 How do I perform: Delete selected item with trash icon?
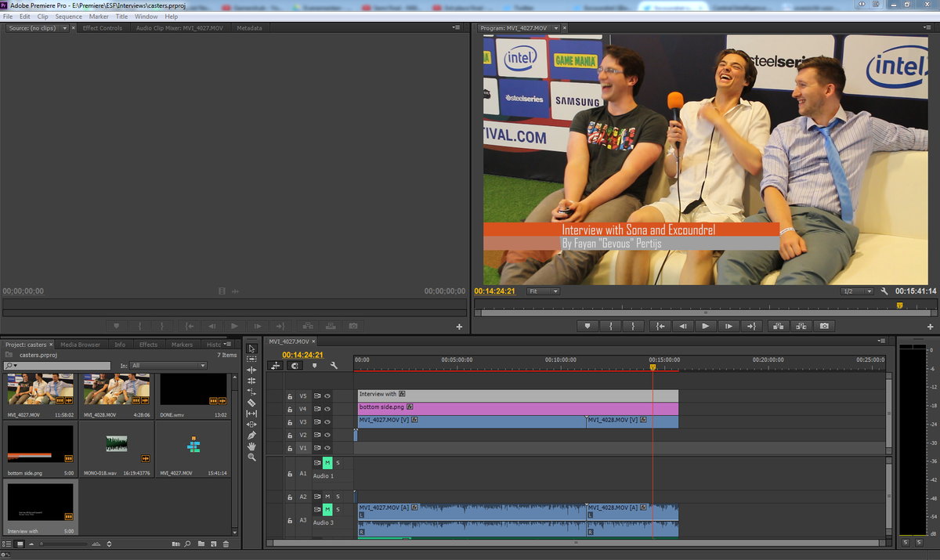(226, 544)
